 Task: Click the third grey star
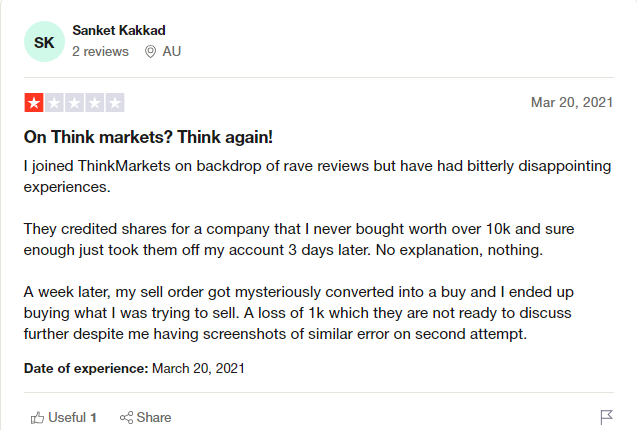(x=74, y=103)
